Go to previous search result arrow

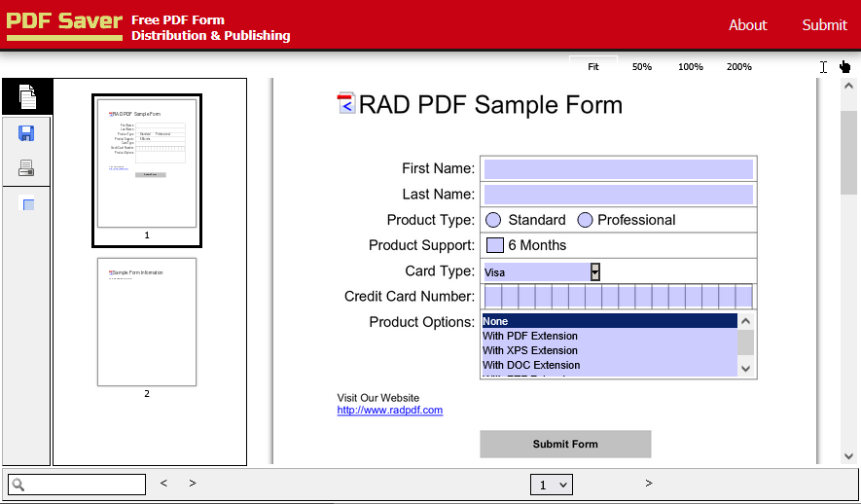pyautogui.click(x=163, y=484)
